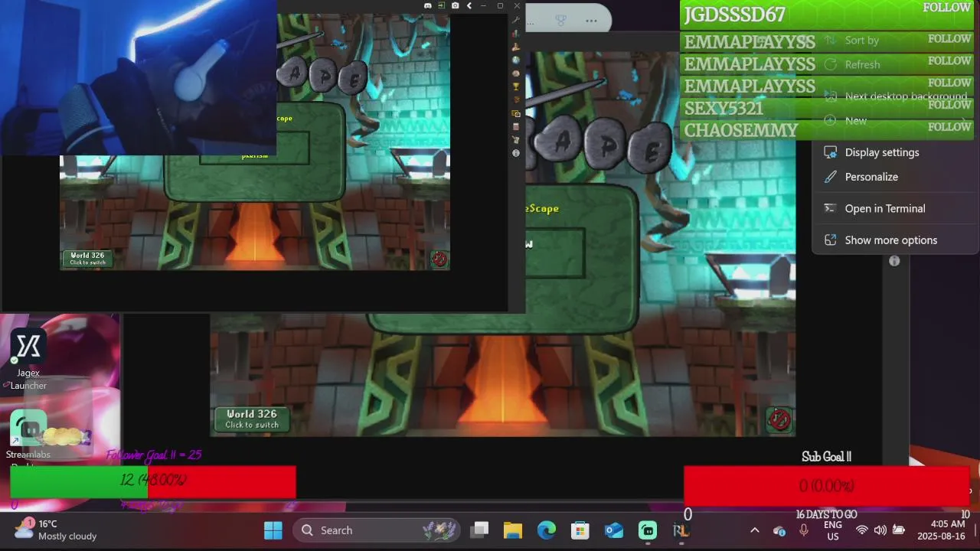Switch to Streamlabs in the taskbar
980x551 pixels.
(648, 530)
